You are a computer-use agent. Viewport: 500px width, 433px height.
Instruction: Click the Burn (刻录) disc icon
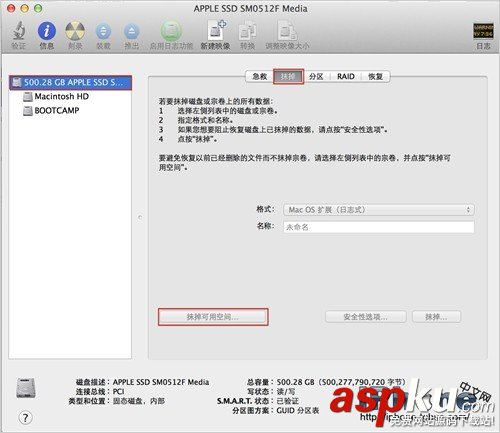tap(75, 31)
